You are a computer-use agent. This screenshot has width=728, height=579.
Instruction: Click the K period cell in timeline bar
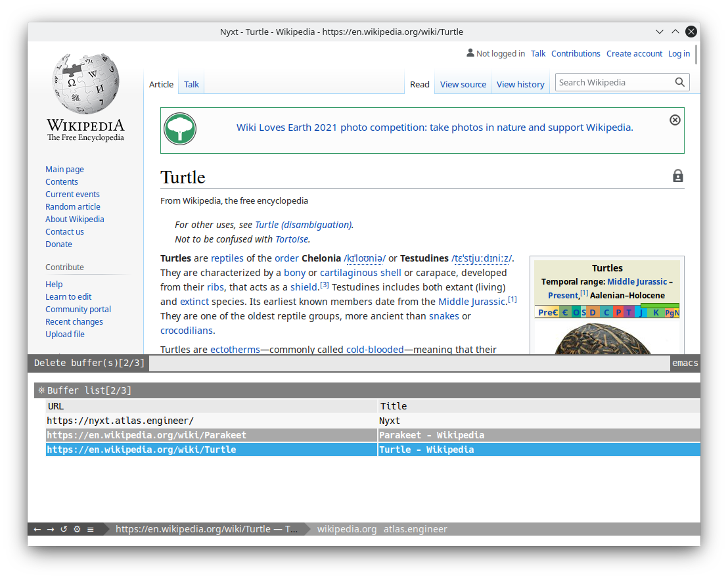656,312
